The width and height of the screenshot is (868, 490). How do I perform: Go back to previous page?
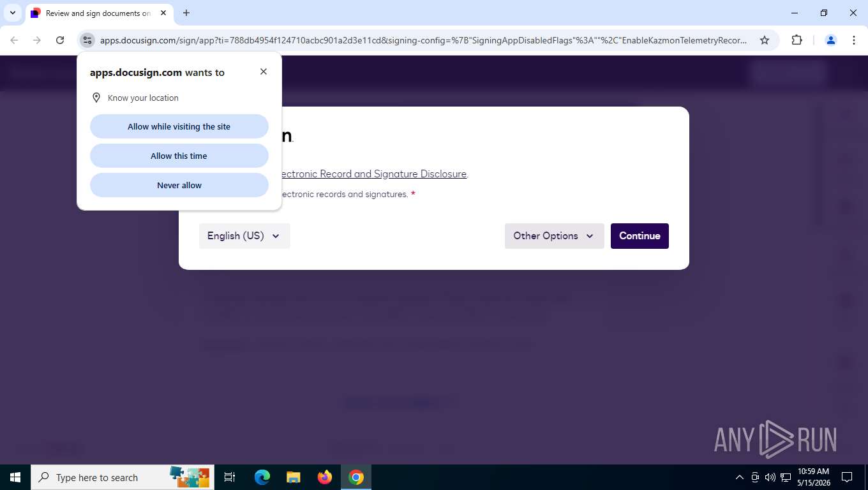pos(14,40)
